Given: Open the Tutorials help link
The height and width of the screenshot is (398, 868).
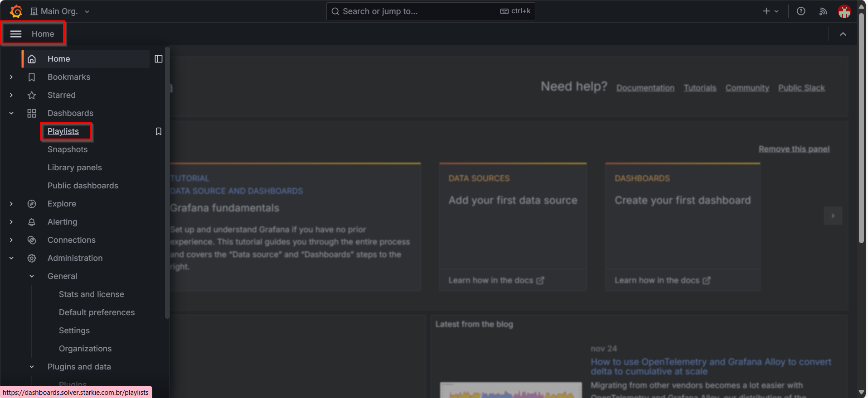Looking at the screenshot, I should 700,88.
